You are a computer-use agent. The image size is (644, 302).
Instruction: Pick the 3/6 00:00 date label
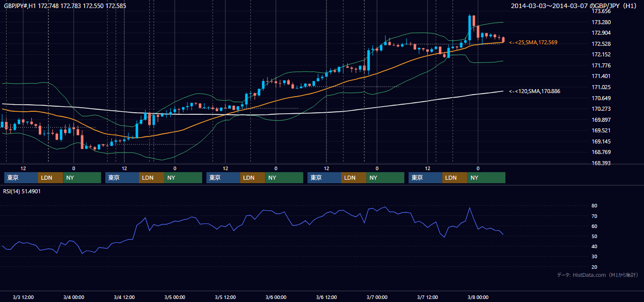click(276, 297)
